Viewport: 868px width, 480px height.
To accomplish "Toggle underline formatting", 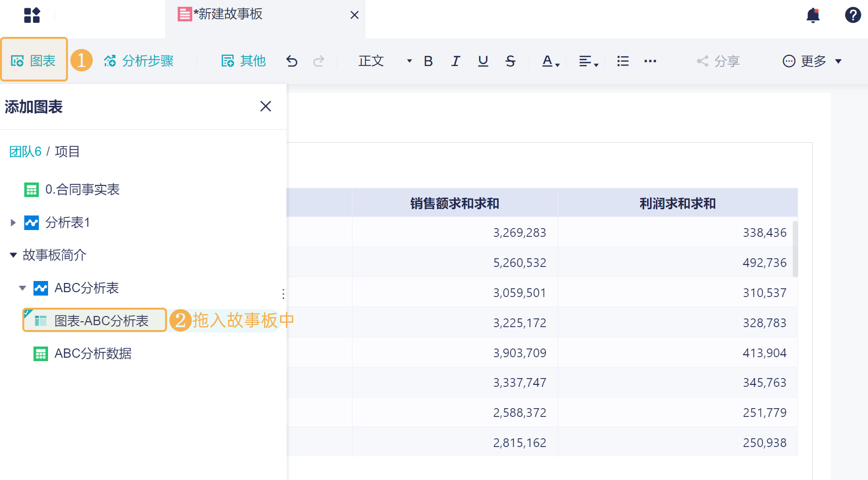I will click(483, 61).
